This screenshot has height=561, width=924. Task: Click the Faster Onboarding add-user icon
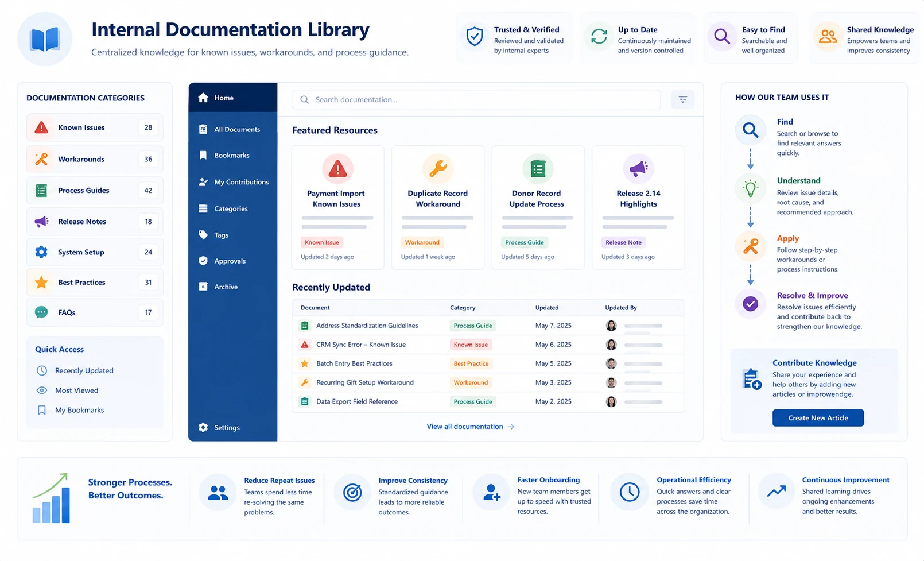point(491,492)
